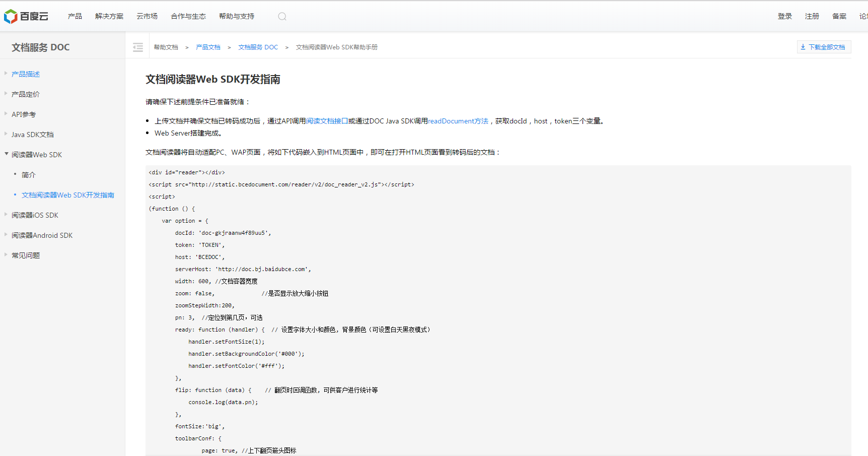Go to 产品文档 breadcrumb link
Image resolution: width=868 pixels, height=456 pixels.
(208, 47)
